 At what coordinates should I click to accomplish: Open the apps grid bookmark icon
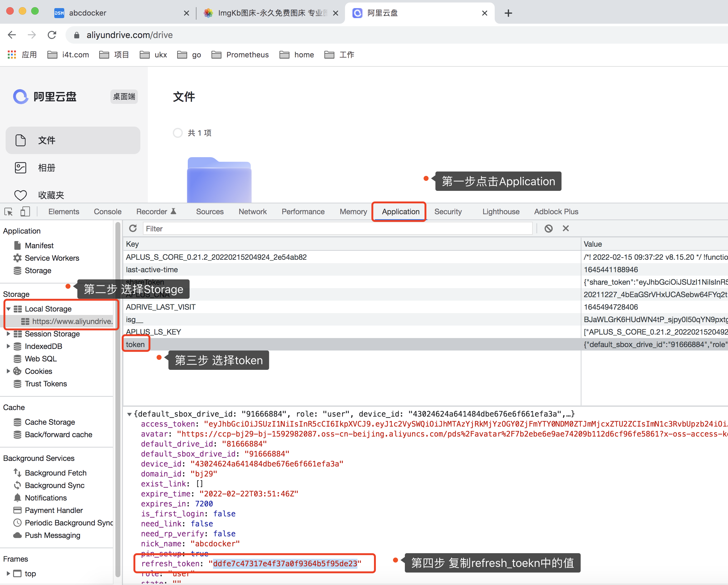(12, 55)
